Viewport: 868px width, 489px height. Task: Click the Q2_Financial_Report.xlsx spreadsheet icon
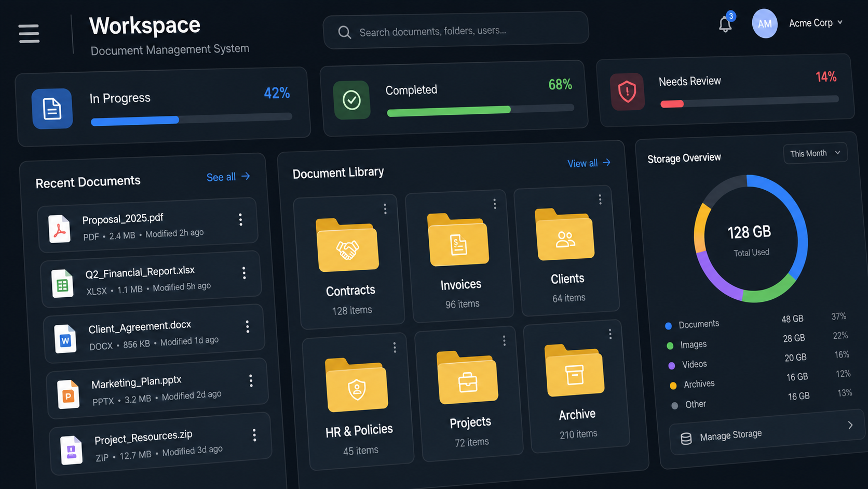[62, 283]
